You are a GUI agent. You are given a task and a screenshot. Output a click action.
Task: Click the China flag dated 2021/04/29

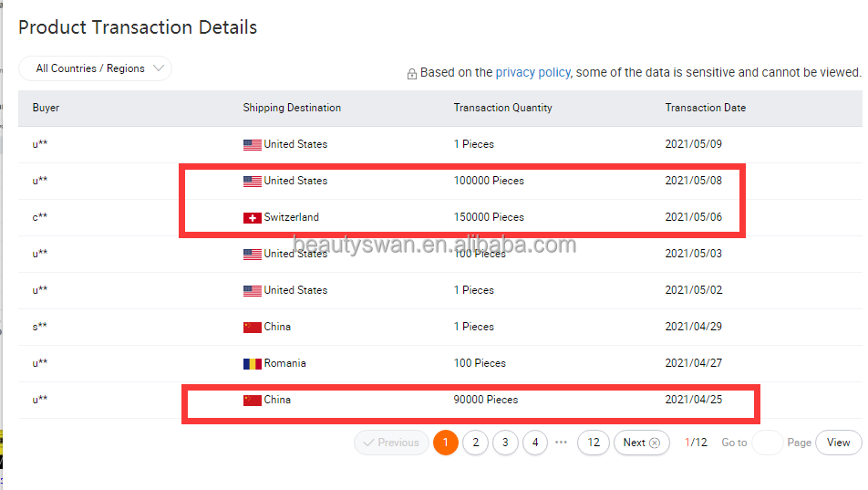tap(253, 328)
